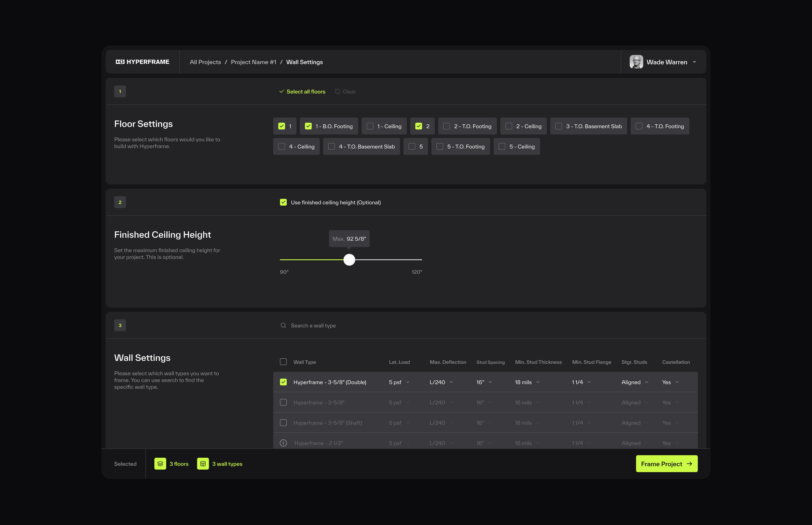This screenshot has height=525, width=812.
Task: Open Castellation dropdown, Hyperframe - 3-5/8" (Shaft) row
Action: coord(671,423)
